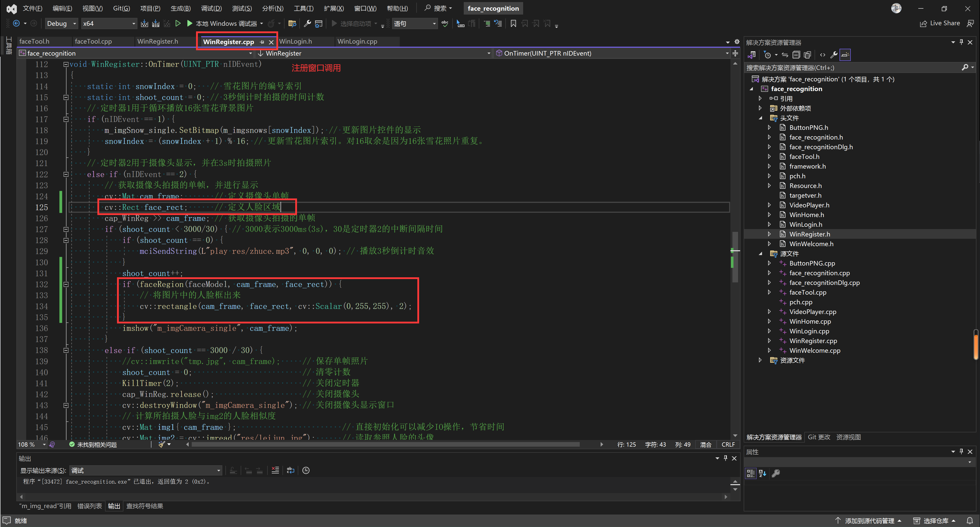Toggle word wrap in the Output panel
Viewport: 980px width, 527px height.
pos(291,470)
